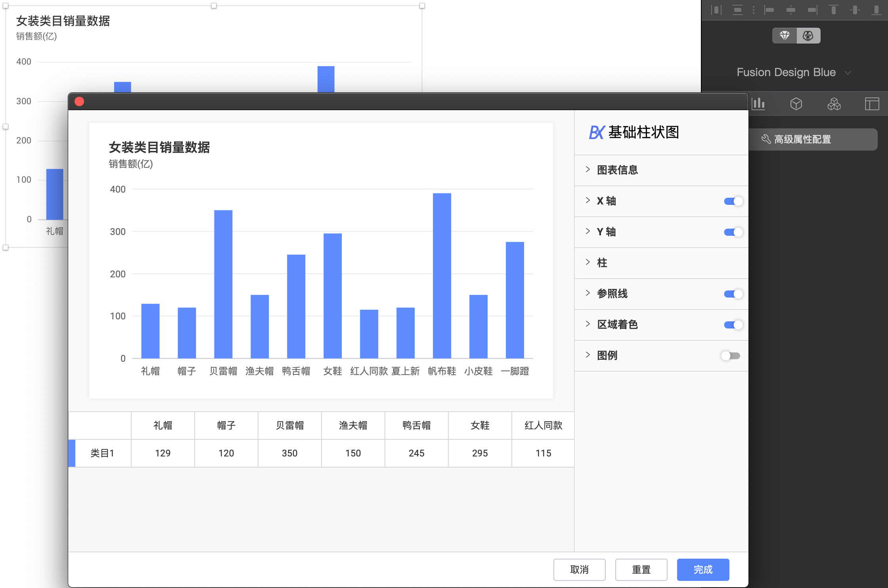Open the bar chart panel tab
The width and height of the screenshot is (888, 588).
[x=758, y=104]
